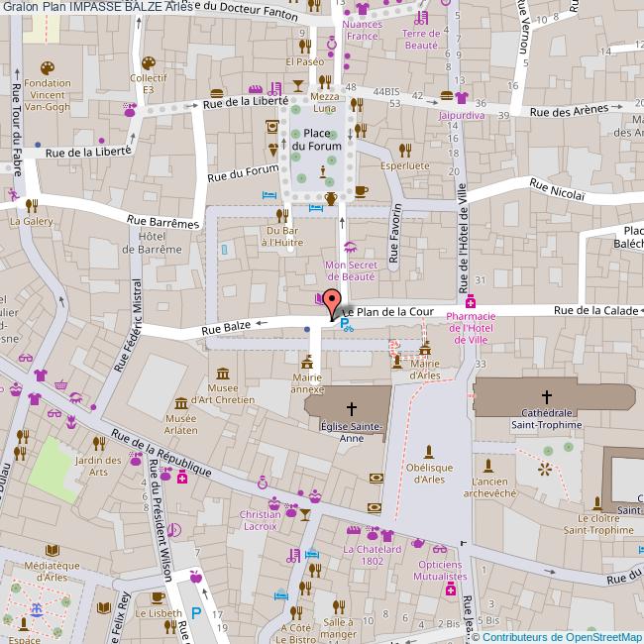Screen dimensions: 644x644
Task: Click the Musée Arlaten museum icon
Action: pos(181,403)
